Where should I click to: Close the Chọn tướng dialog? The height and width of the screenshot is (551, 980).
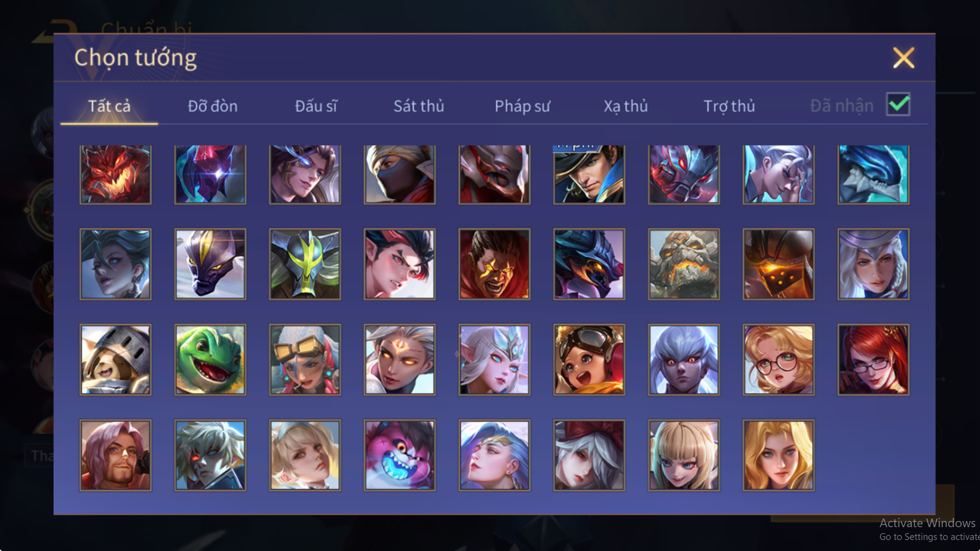[903, 58]
